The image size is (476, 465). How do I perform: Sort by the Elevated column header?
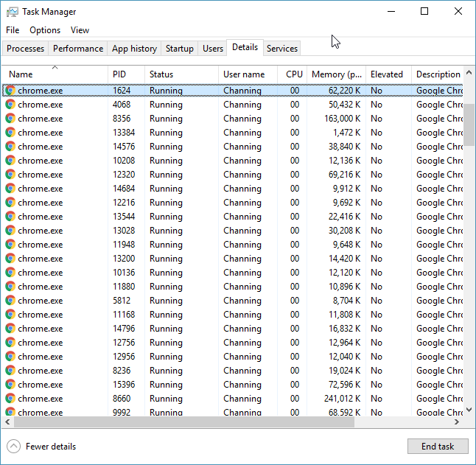click(x=388, y=74)
